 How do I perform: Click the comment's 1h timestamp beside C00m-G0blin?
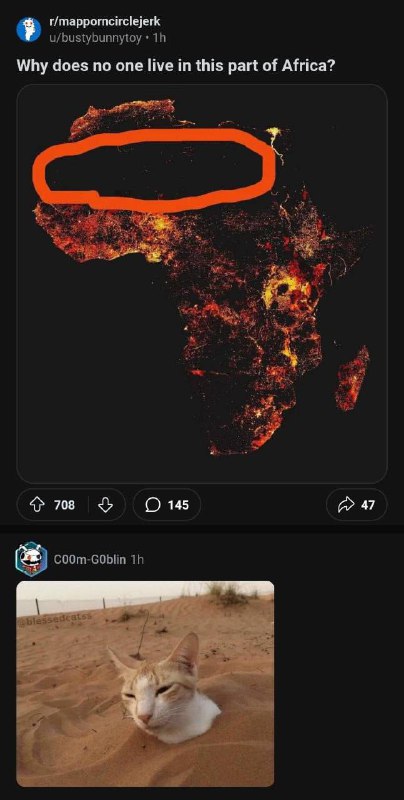click(137, 560)
